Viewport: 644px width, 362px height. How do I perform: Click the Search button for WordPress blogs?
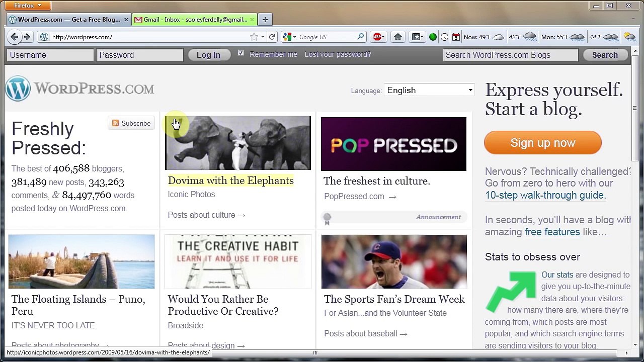605,55
